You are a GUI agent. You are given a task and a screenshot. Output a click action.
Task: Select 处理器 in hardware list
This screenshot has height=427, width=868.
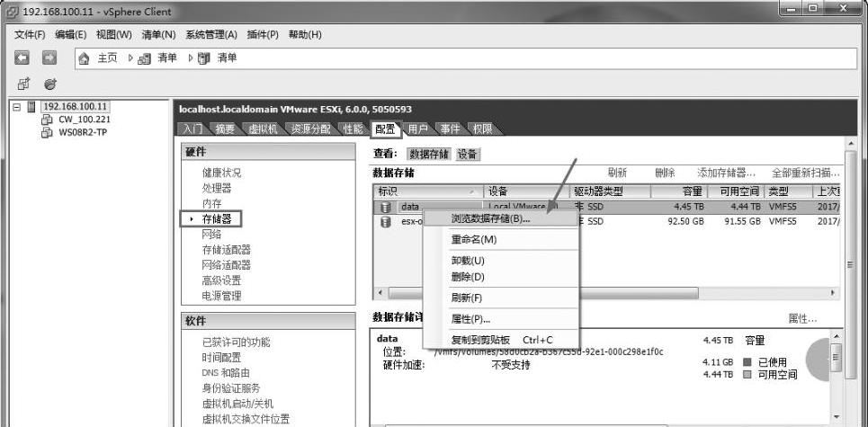pyautogui.click(x=217, y=188)
